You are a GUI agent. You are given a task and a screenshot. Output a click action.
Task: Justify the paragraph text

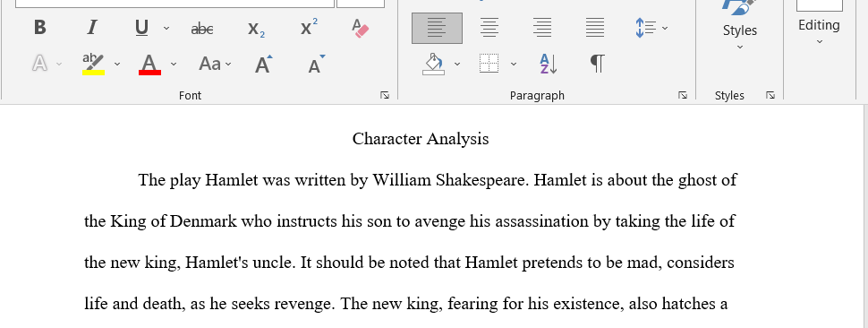pyautogui.click(x=595, y=28)
